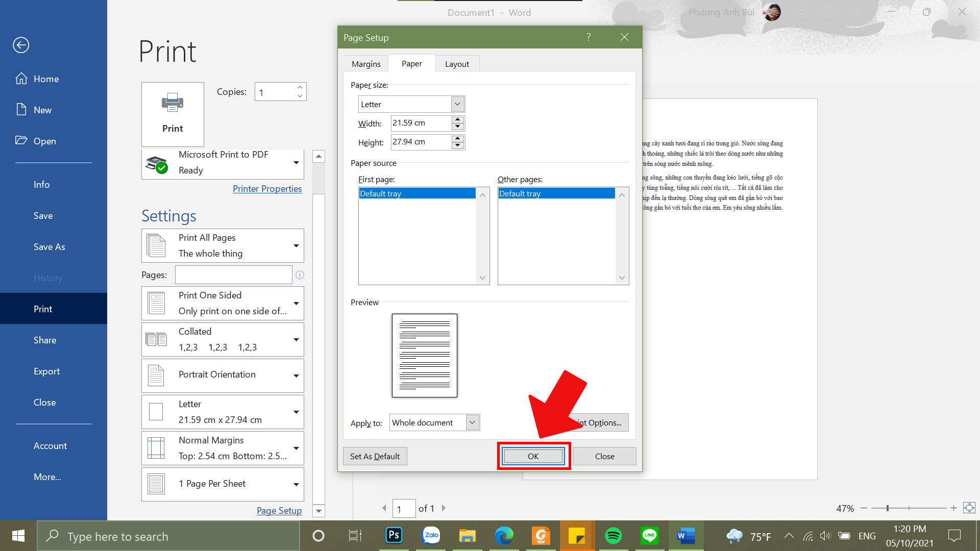980x551 pixels.
Task: Switch to the Margins tab
Action: coord(366,64)
